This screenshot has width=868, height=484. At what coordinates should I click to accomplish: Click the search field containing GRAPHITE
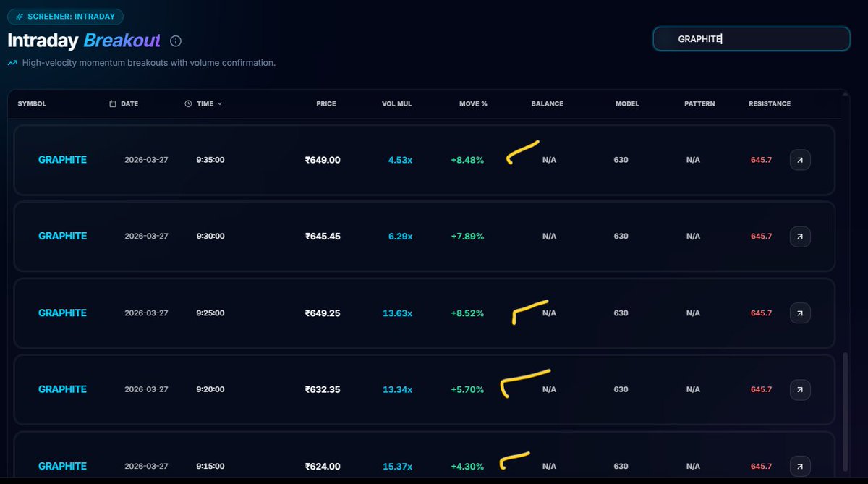752,39
